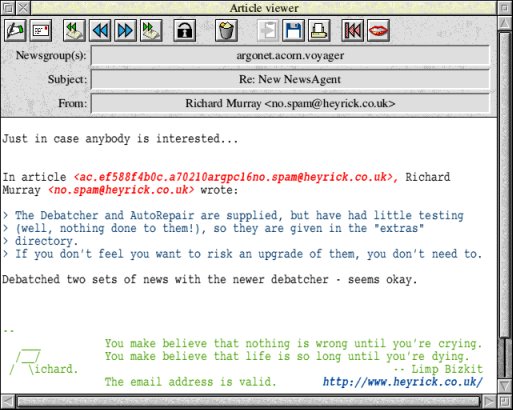This screenshot has height=410, width=513.
Task: Click the window back icon at top-left
Action: [8, 8]
